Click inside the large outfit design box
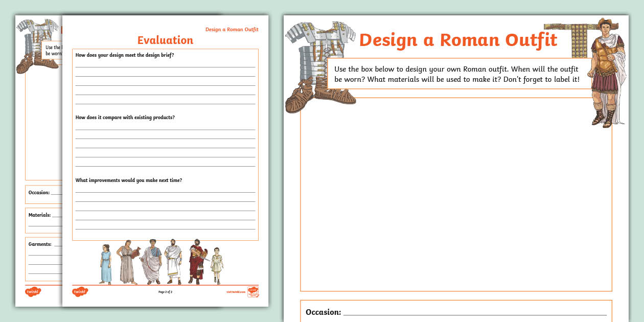This screenshot has width=644, height=322. coord(455,194)
